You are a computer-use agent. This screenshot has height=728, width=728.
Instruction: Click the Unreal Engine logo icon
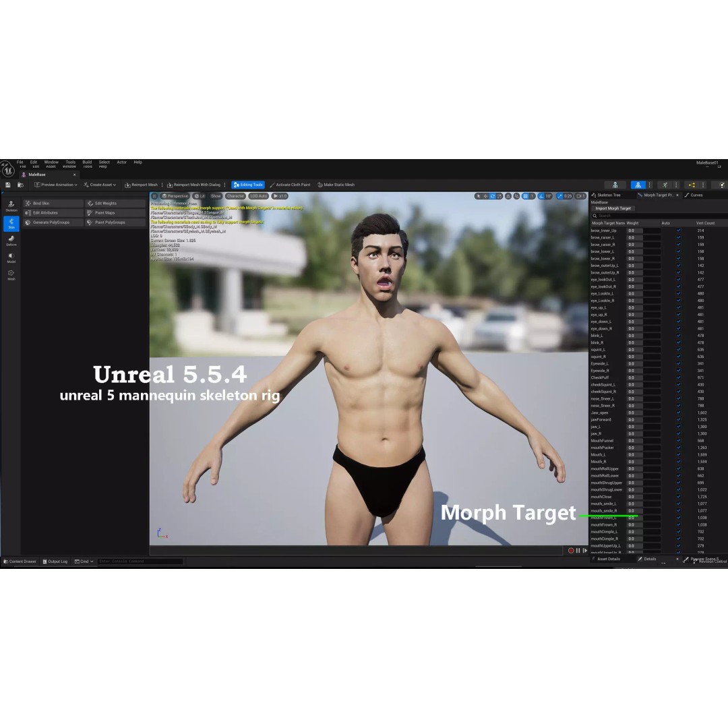[x=7, y=169]
